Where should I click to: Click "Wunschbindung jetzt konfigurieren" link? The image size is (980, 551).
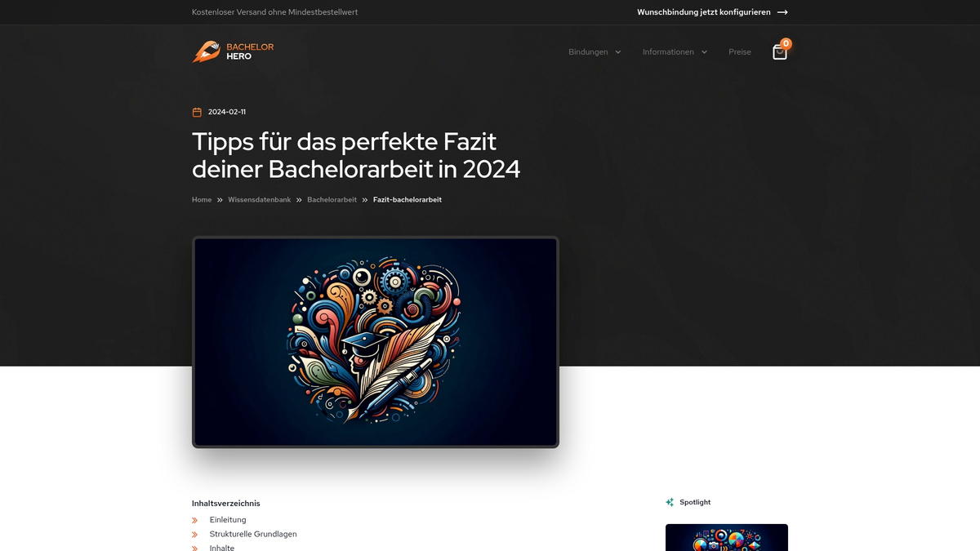click(703, 12)
